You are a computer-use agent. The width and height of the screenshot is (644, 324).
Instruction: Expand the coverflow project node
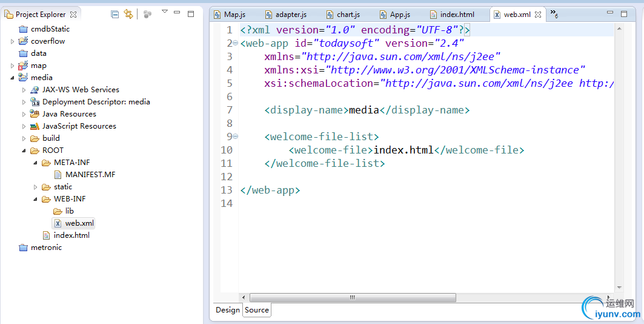(12, 41)
